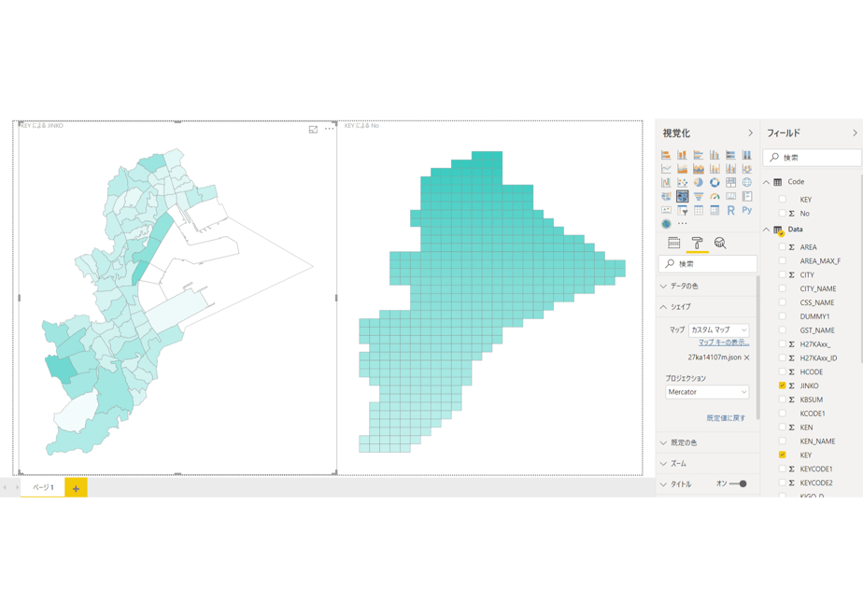Viewport: 863px width, 616px height.
Task: Open the Mercator projection dropdown
Action: 707,392
